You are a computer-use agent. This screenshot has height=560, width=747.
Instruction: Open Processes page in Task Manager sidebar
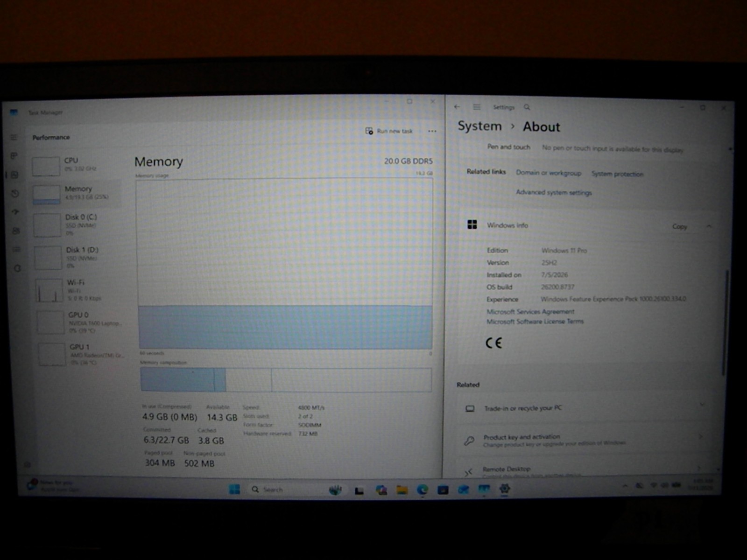pos(14,155)
